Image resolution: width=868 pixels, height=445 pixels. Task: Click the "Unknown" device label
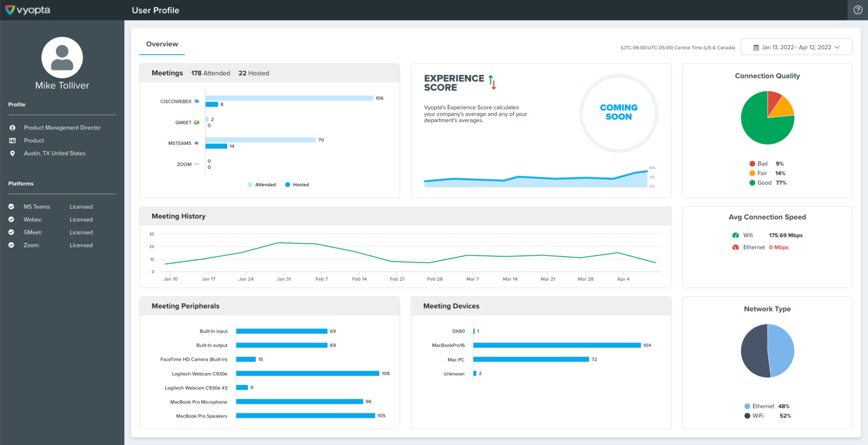[454, 374]
